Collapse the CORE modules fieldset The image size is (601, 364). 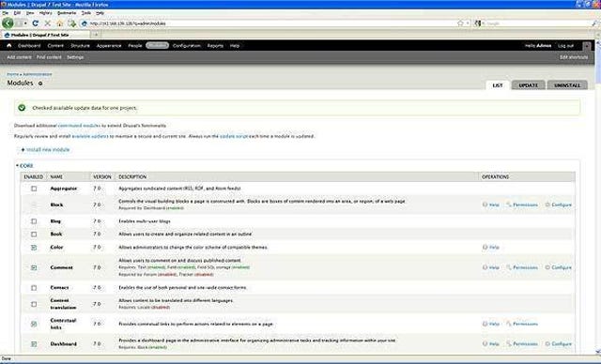tap(25, 166)
